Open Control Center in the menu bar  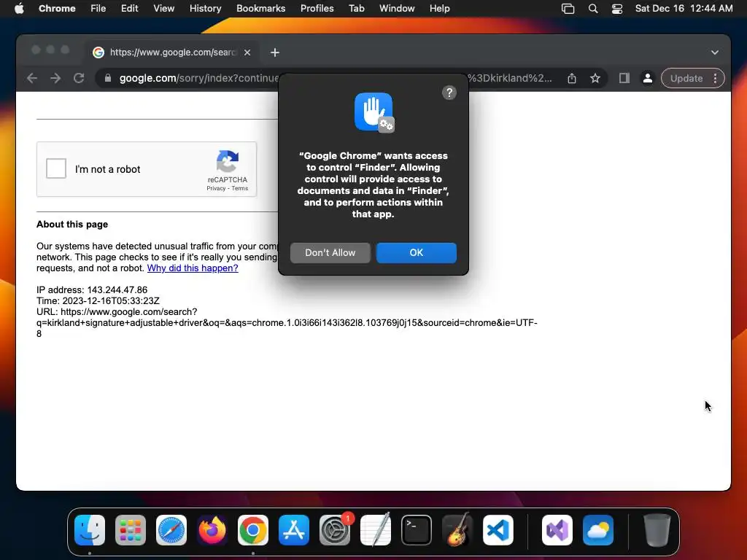click(x=617, y=9)
